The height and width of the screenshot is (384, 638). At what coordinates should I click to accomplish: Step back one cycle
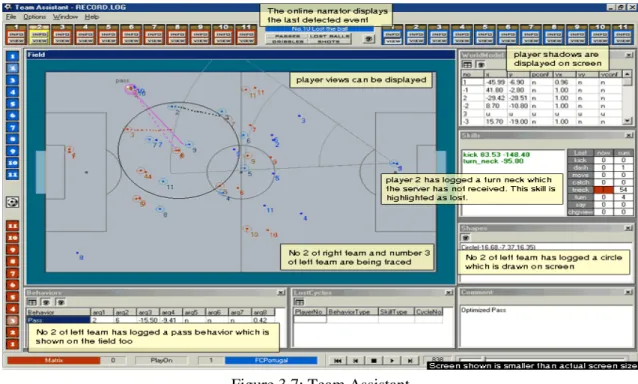[x=356, y=360]
